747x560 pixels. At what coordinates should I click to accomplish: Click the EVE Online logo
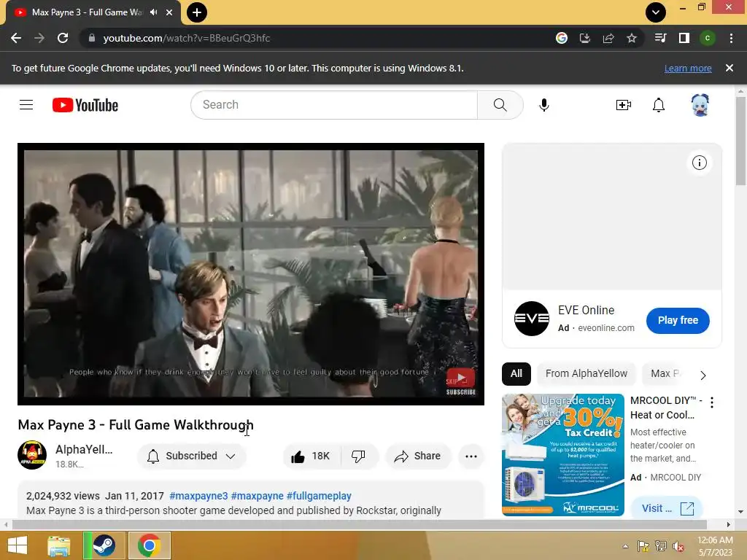pos(532,319)
